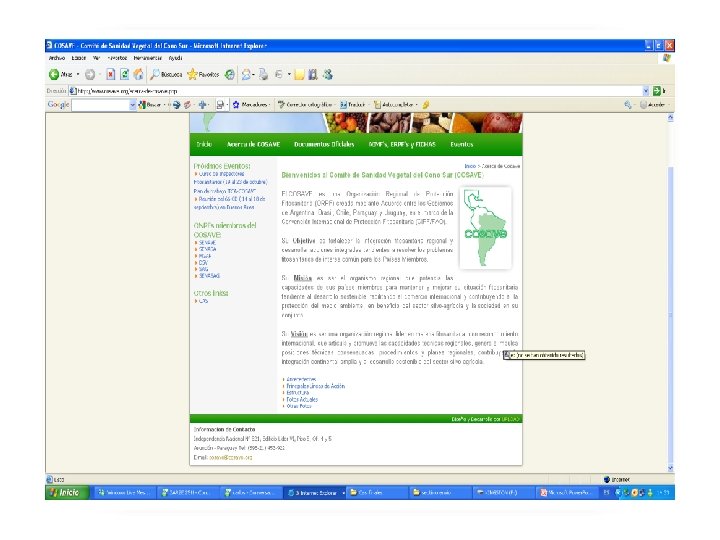The height and width of the screenshot is (540, 720).
Task: Open the Ayuda menu
Action: [175, 58]
